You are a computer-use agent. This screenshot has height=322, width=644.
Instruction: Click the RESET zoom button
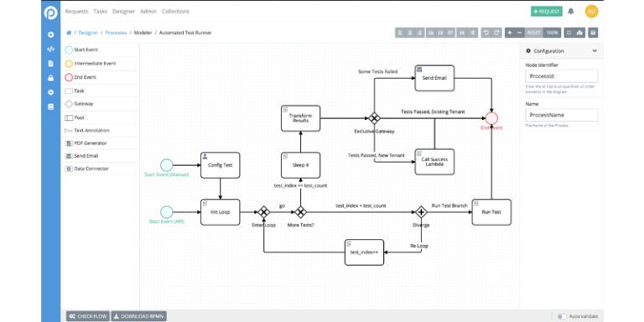(534, 33)
